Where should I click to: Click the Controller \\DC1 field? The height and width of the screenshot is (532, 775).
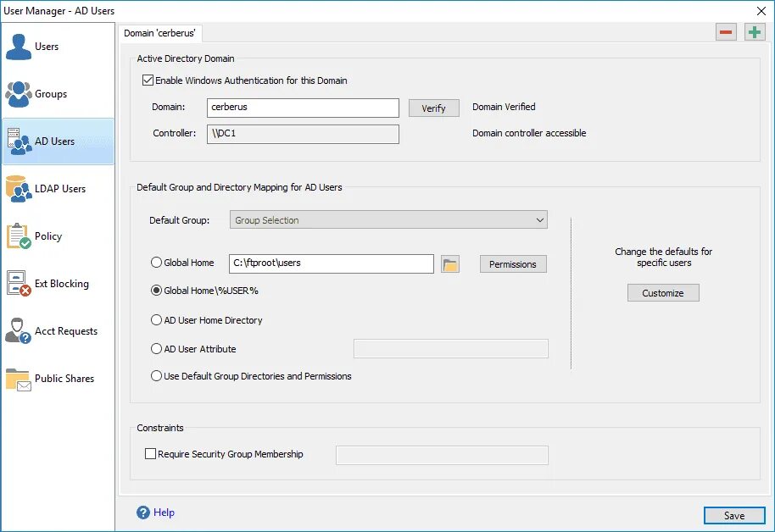(x=303, y=134)
